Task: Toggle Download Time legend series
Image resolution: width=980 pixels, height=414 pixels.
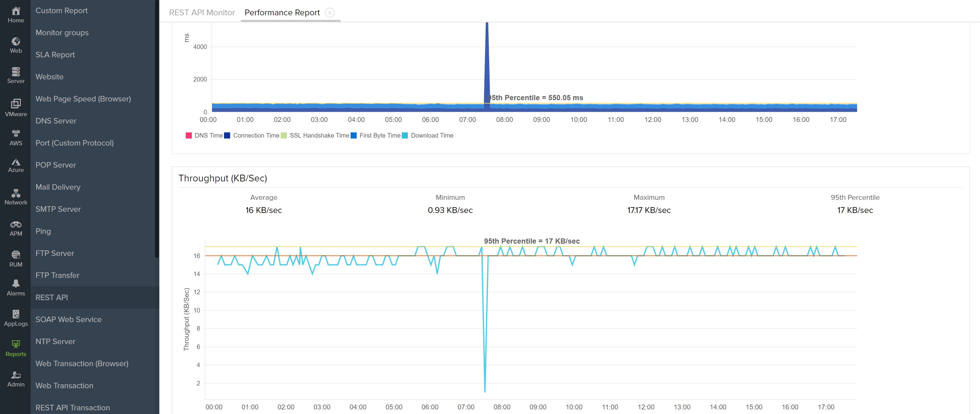Action: [x=431, y=135]
